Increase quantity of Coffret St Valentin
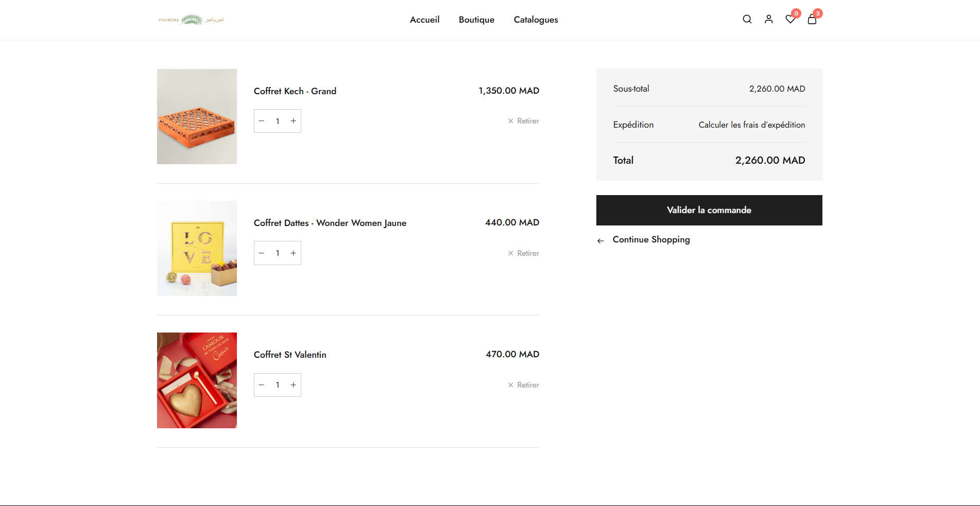This screenshot has width=980, height=506. click(x=294, y=385)
